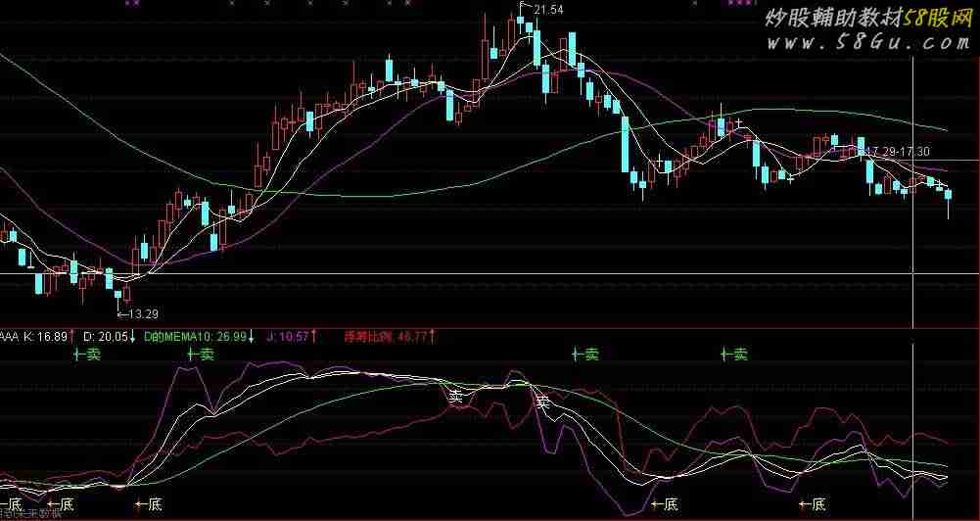Click the 17.29-17.30 price range label

click(x=899, y=152)
